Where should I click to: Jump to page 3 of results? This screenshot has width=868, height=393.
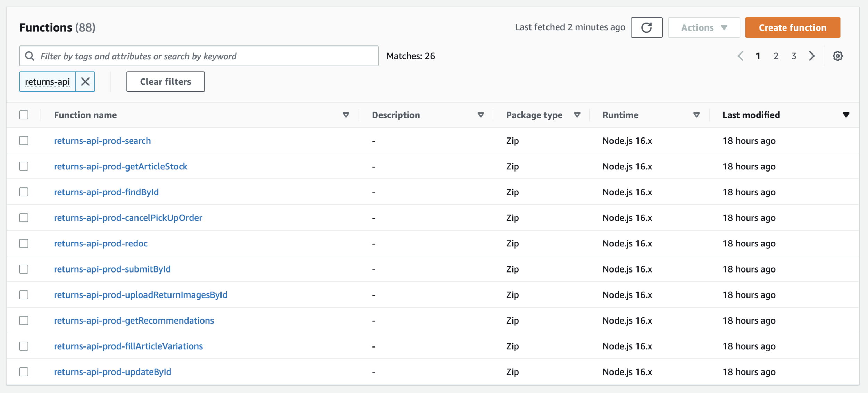[794, 56]
